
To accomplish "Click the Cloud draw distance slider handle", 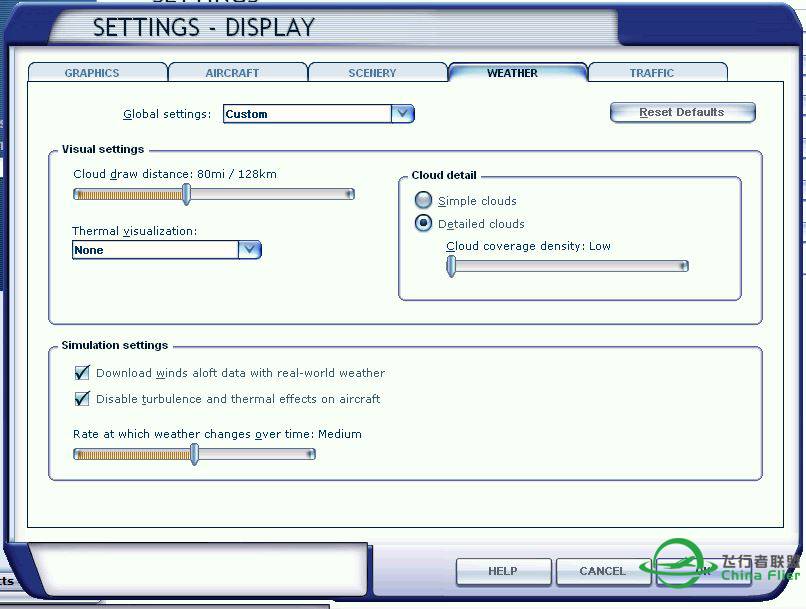I will tap(187, 194).
